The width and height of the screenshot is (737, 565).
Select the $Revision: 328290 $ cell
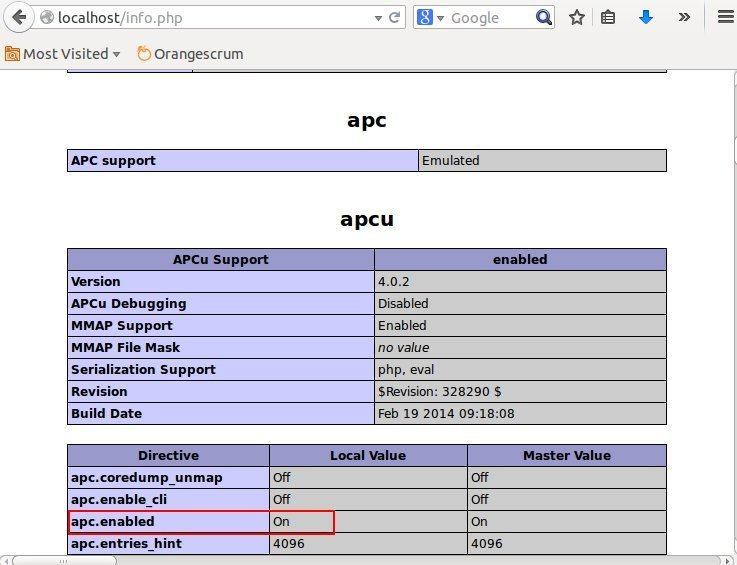(x=520, y=392)
